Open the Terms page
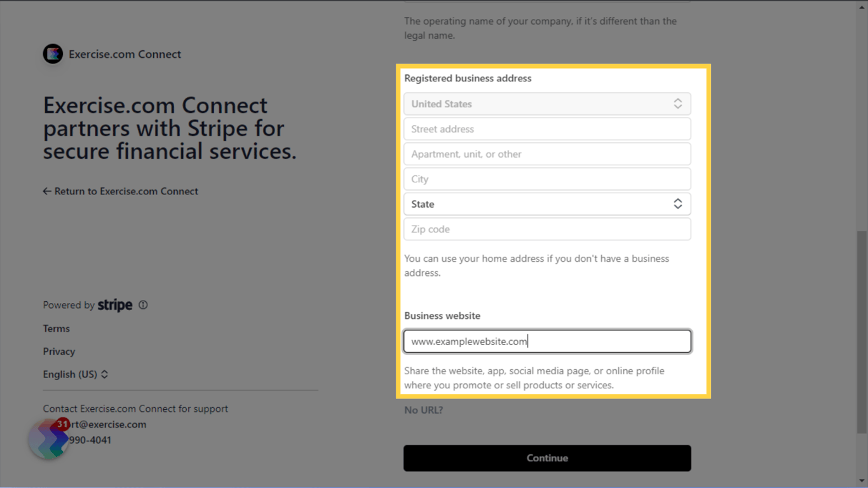Screen dimensions: 868x488 pos(56,329)
